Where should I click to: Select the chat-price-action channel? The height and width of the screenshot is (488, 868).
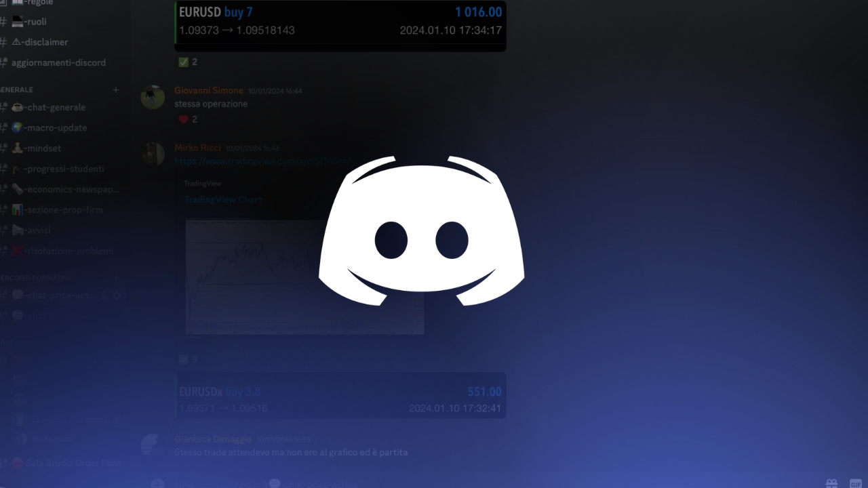54,296
